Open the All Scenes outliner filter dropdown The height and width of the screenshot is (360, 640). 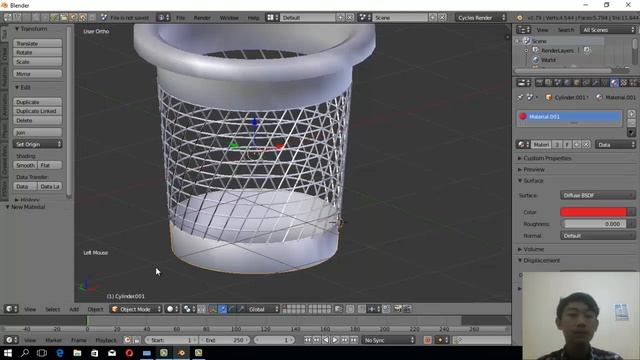(608, 30)
